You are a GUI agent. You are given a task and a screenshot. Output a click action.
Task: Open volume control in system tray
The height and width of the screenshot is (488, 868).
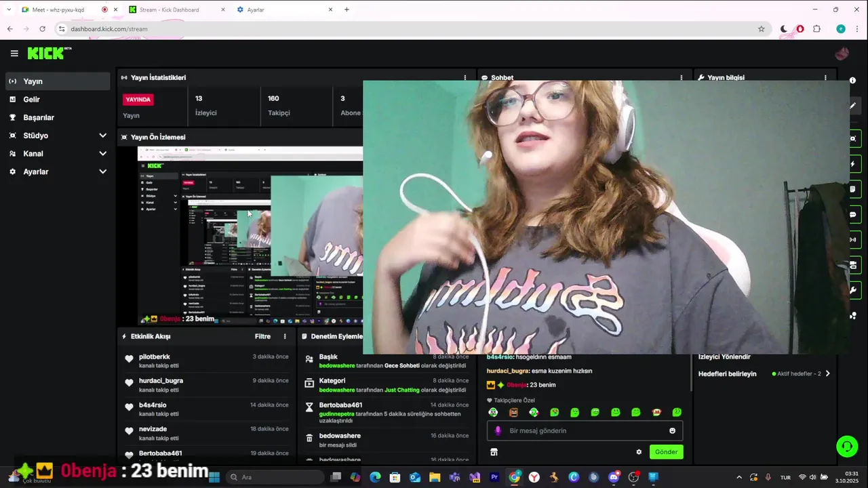(x=812, y=477)
